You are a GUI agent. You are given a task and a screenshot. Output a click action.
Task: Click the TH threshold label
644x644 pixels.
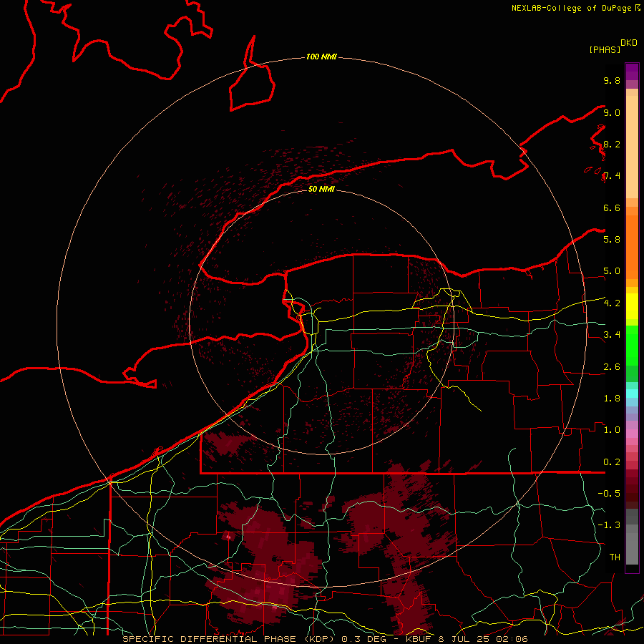(615, 557)
